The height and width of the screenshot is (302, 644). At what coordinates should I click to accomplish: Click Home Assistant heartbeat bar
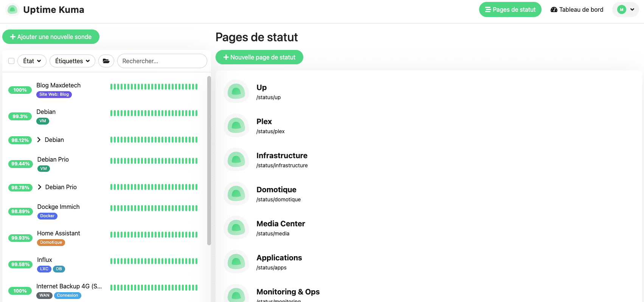coord(154,235)
